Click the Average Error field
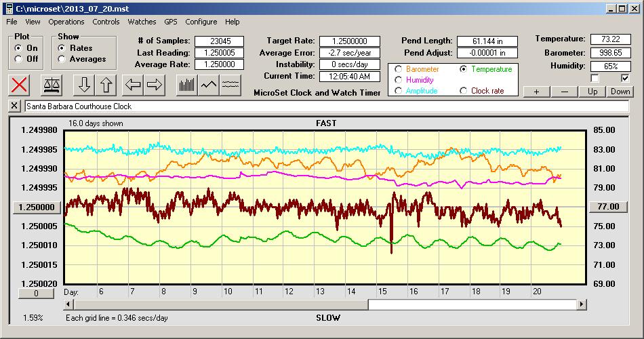This screenshot has width=644, height=339. coord(350,53)
